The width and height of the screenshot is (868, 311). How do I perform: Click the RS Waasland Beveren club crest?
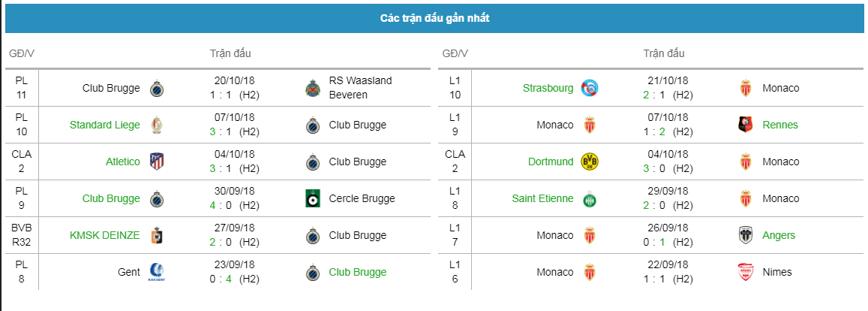click(x=314, y=88)
